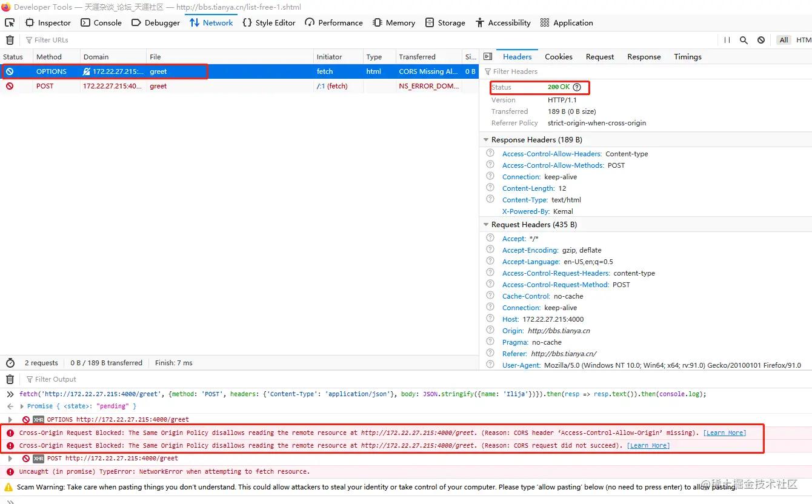Collapse the Request Headers section
Image resolution: width=812 pixels, height=504 pixels.
(x=486, y=225)
